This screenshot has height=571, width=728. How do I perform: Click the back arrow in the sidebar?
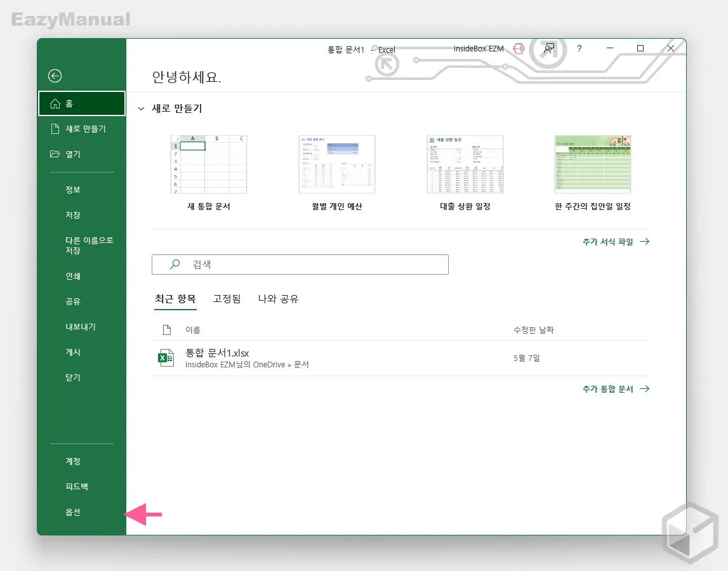[55, 75]
